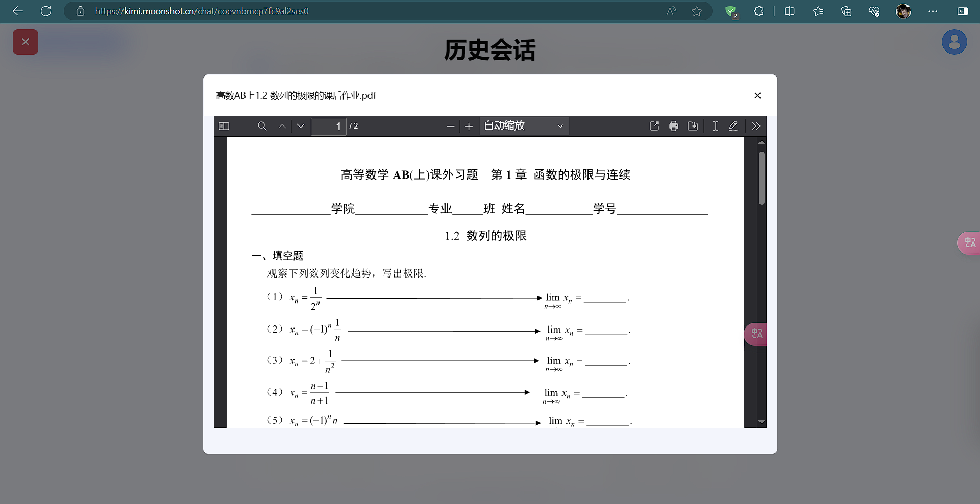
Task: Print the PDF document
Action: (x=674, y=126)
